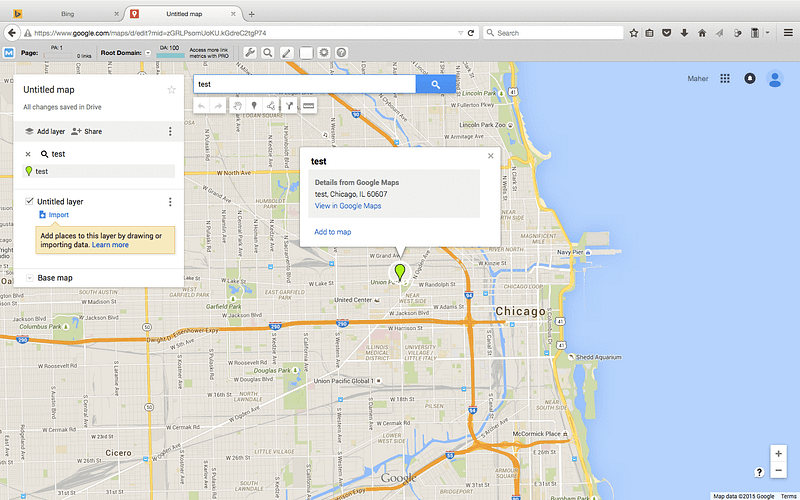Save page to Pocket
Viewport: 800px width, 500px height.
666,33
